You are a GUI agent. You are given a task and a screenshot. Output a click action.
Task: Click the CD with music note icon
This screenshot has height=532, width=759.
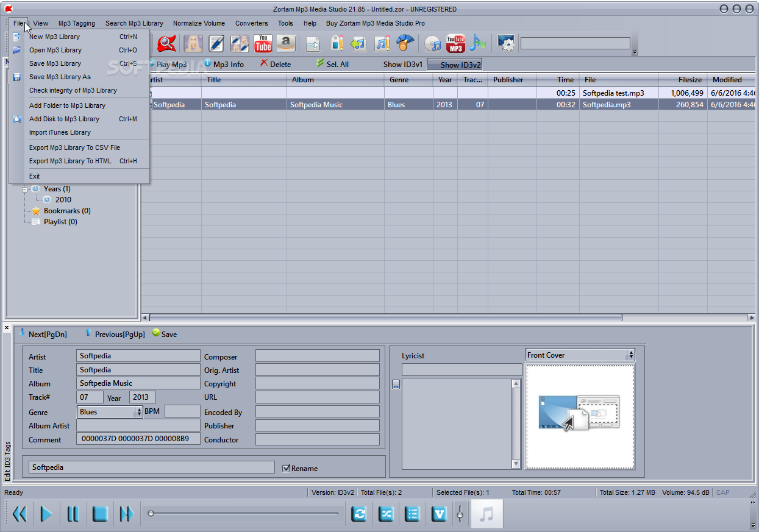pos(432,44)
